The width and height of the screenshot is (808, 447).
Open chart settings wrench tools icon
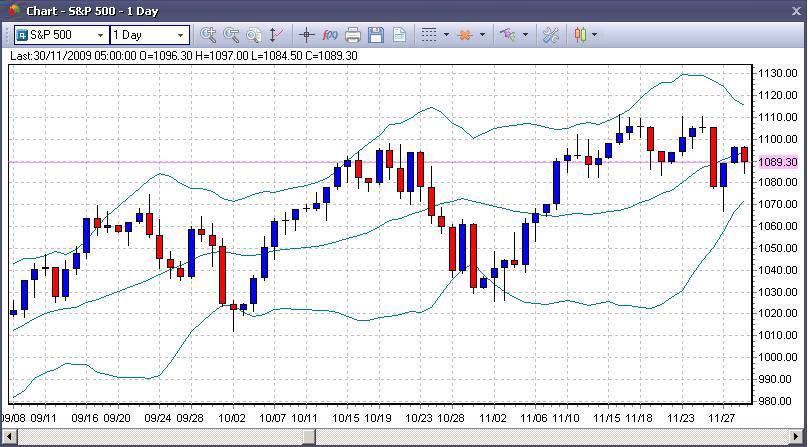[550, 35]
